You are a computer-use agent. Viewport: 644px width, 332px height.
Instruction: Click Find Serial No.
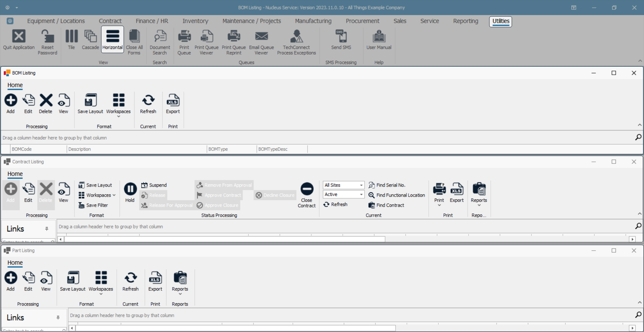pos(387,185)
